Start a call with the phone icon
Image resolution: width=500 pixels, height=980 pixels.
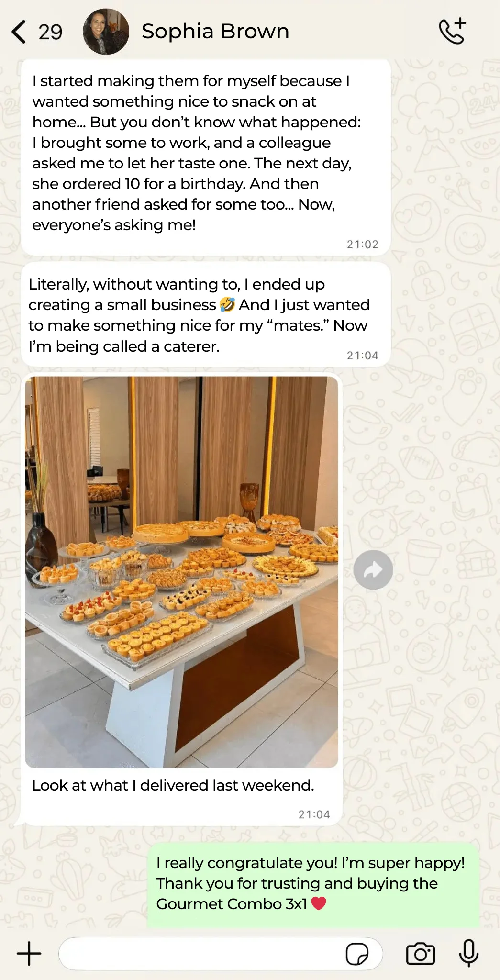click(x=452, y=31)
